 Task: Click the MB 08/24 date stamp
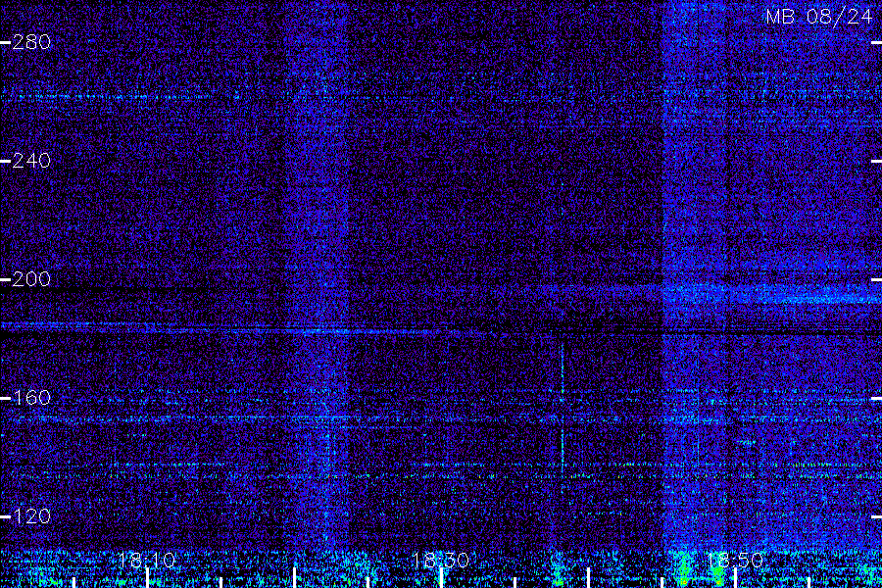pyautogui.click(x=819, y=17)
